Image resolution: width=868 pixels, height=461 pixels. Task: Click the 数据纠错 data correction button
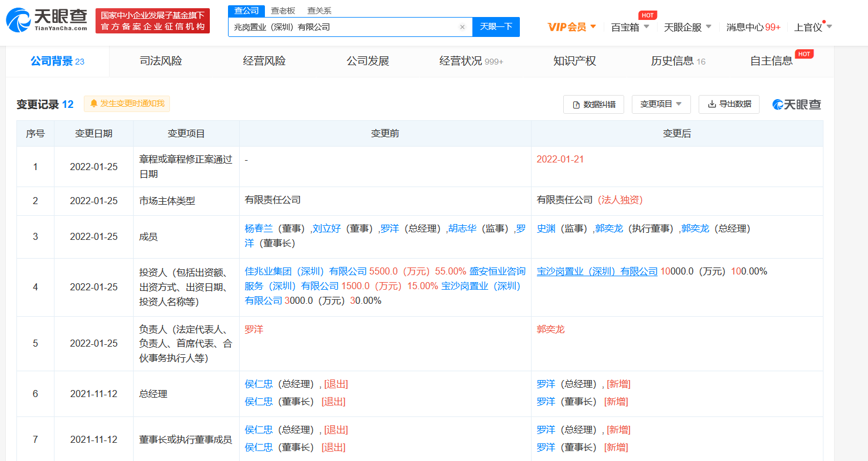(593, 104)
